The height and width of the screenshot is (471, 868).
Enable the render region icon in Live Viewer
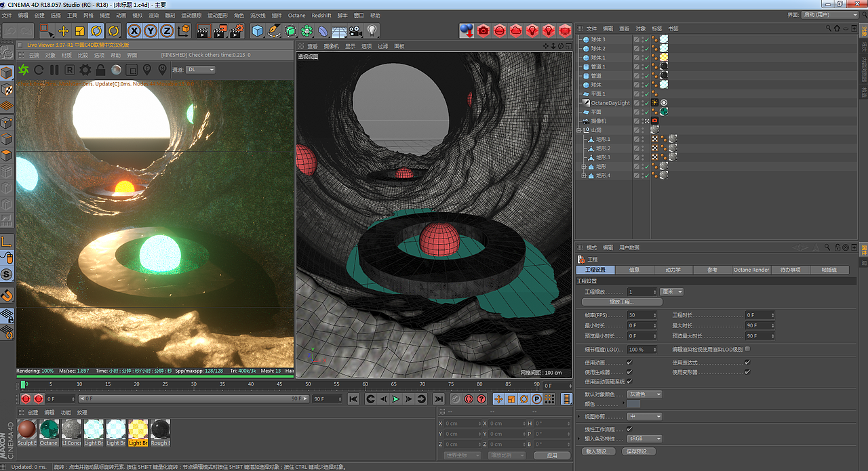click(x=132, y=70)
